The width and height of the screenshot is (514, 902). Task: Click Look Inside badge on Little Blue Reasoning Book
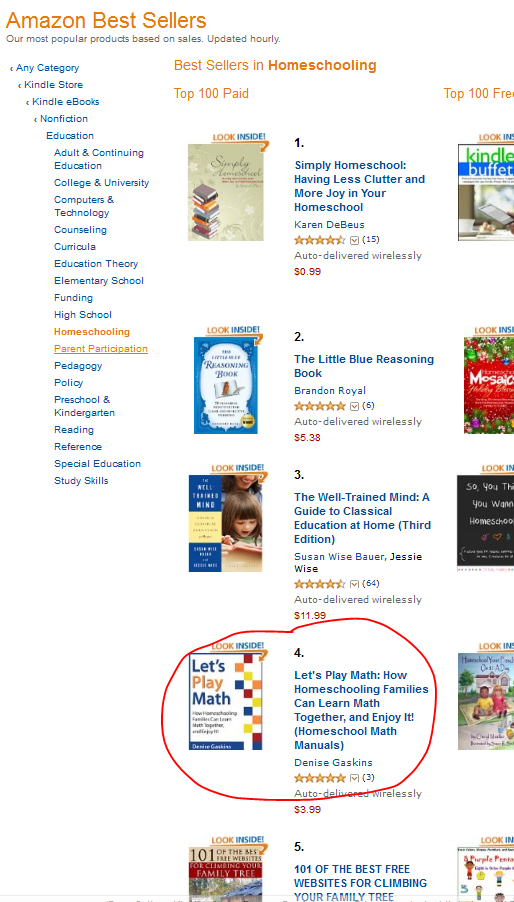click(233, 331)
